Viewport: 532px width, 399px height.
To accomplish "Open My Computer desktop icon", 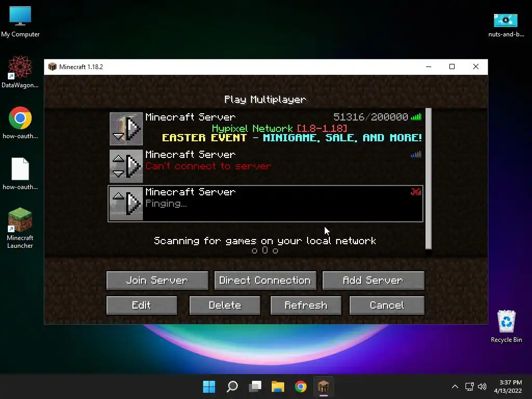I will [x=20, y=22].
